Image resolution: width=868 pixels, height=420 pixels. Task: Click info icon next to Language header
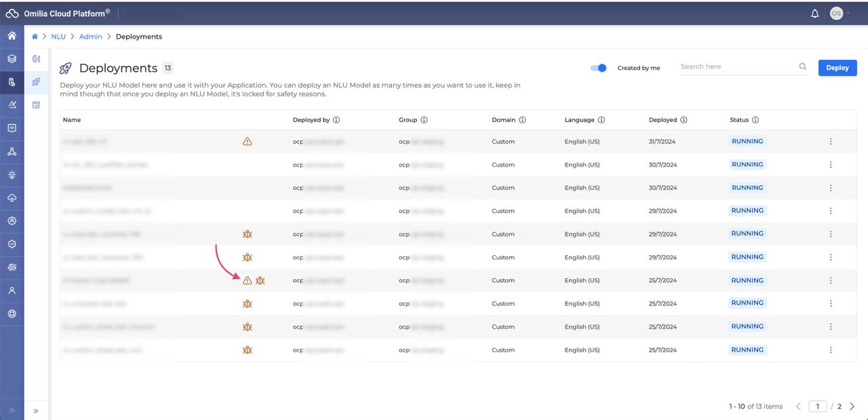601,120
